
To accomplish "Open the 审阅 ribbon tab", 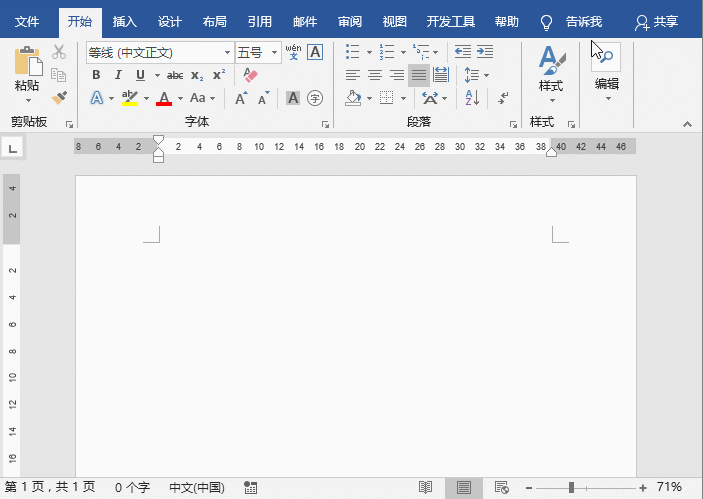I will (x=350, y=21).
